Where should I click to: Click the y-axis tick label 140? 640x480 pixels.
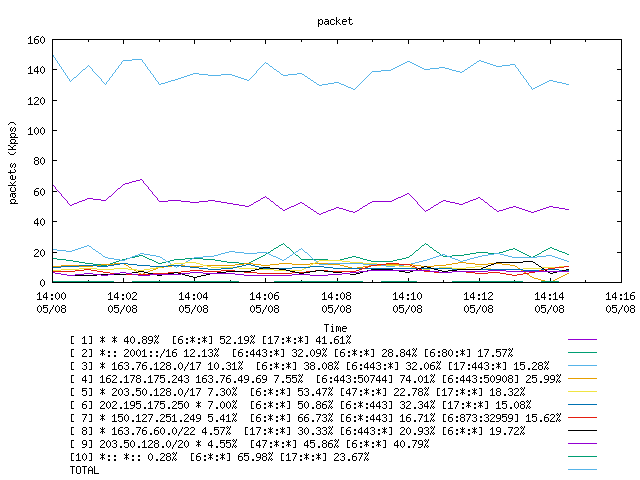36,70
